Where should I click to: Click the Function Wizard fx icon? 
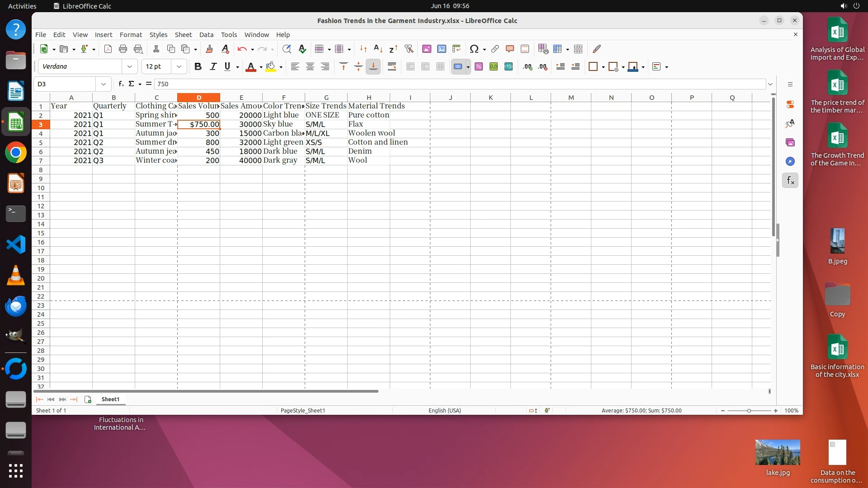pyautogui.click(x=121, y=84)
